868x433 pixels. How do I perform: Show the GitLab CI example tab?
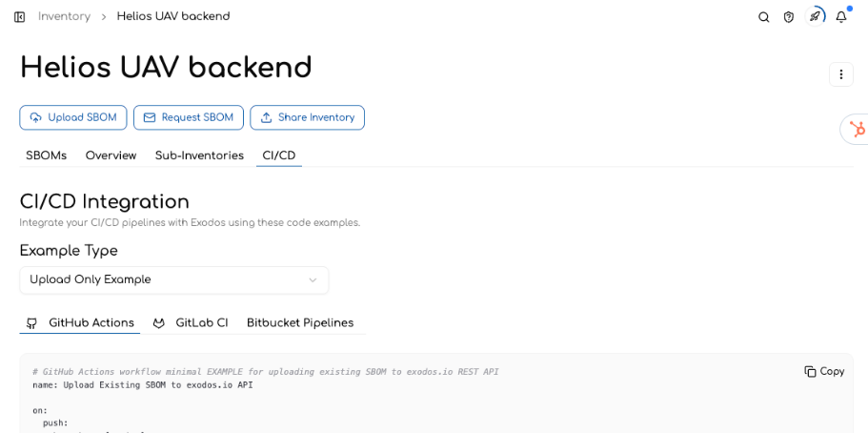191,322
